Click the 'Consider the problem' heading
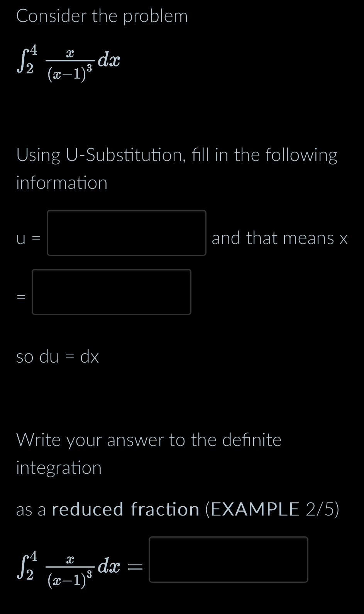364x614 pixels. point(102,16)
